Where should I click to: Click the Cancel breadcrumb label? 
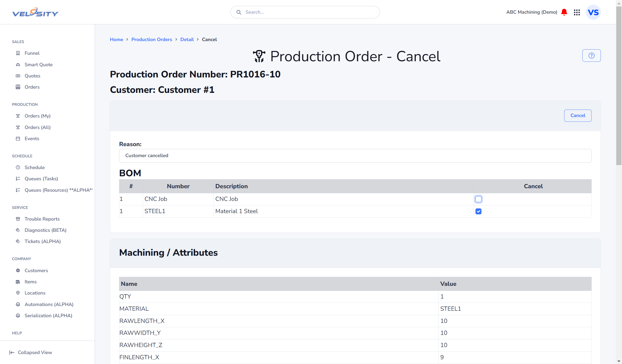tap(210, 39)
